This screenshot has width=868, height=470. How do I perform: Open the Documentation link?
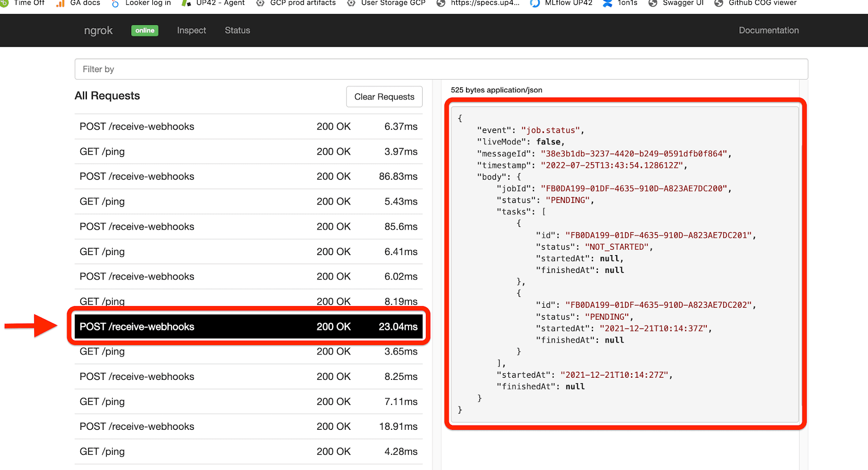pyautogui.click(x=769, y=30)
